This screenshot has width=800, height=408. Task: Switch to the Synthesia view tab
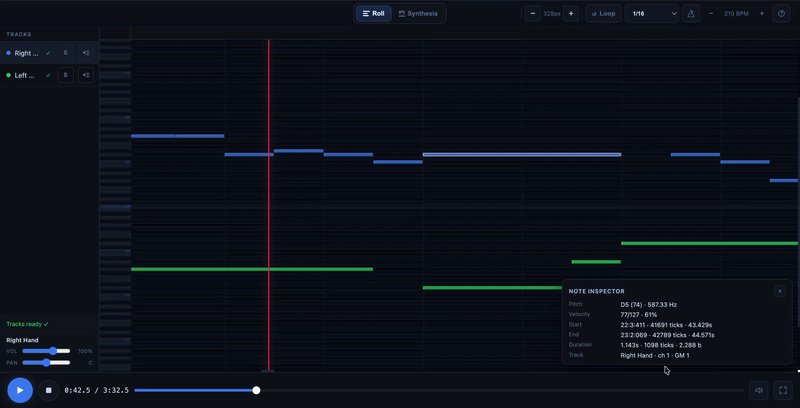[x=418, y=14]
